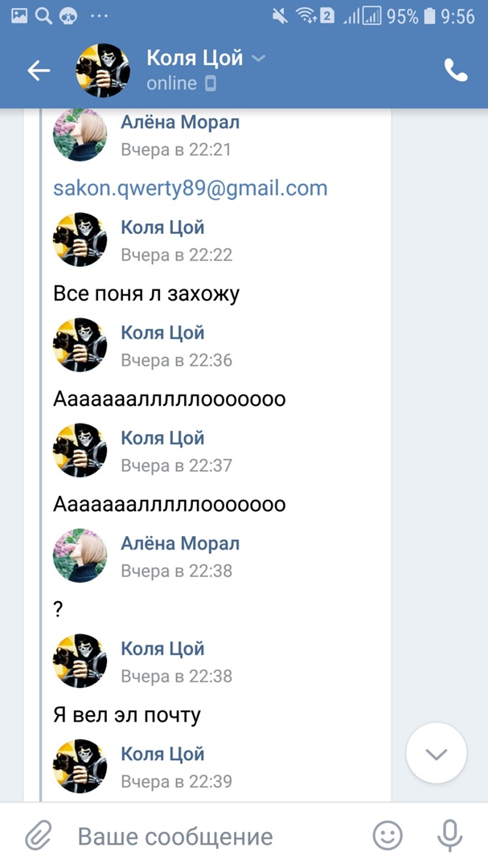Open Алёна Морал profile name at 22:21

click(180, 122)
